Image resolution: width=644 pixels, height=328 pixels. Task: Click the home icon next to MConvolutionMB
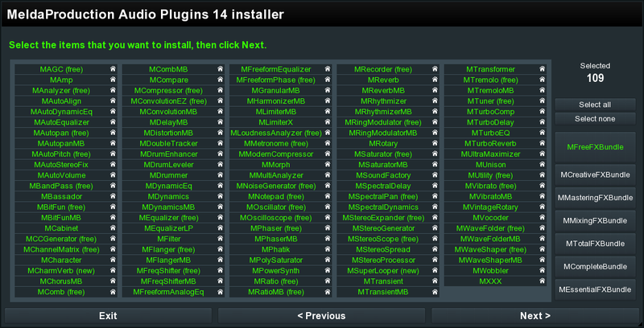click(220, 112)
